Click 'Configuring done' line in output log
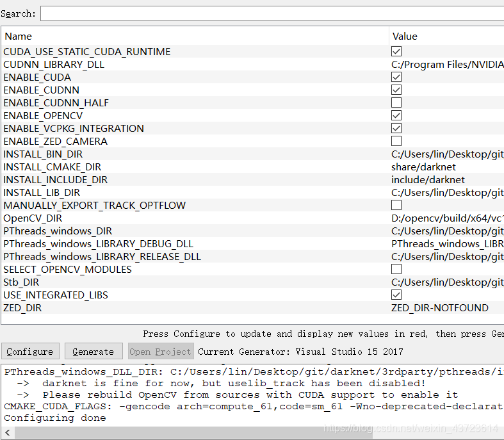Screen dimensions: 504x440 [x=55, y=418]
